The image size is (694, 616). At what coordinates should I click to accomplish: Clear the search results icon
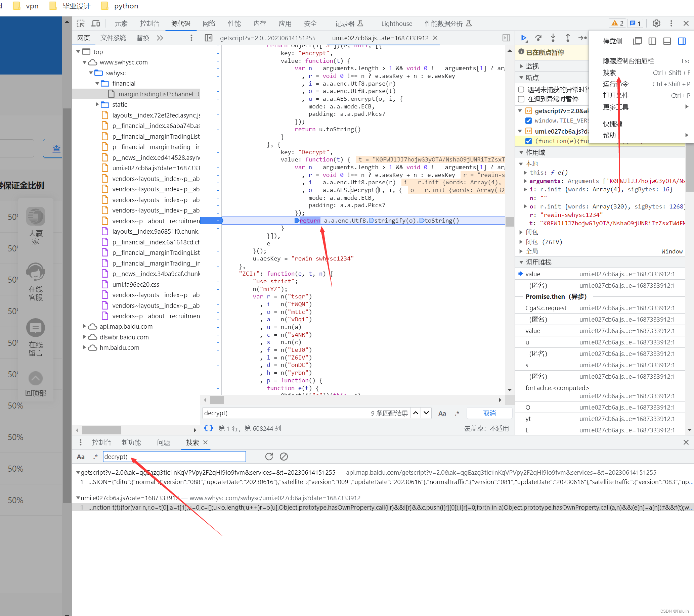click(284, 457)
